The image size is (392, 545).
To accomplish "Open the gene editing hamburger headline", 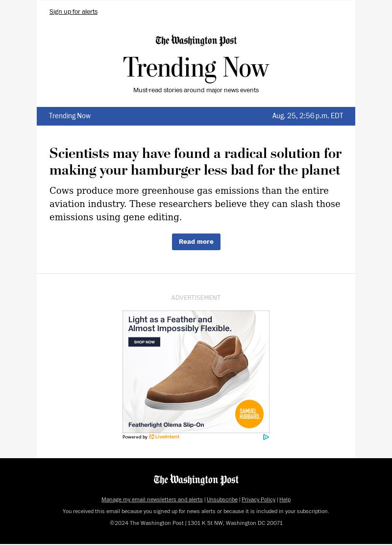I will tap(196, 161).
